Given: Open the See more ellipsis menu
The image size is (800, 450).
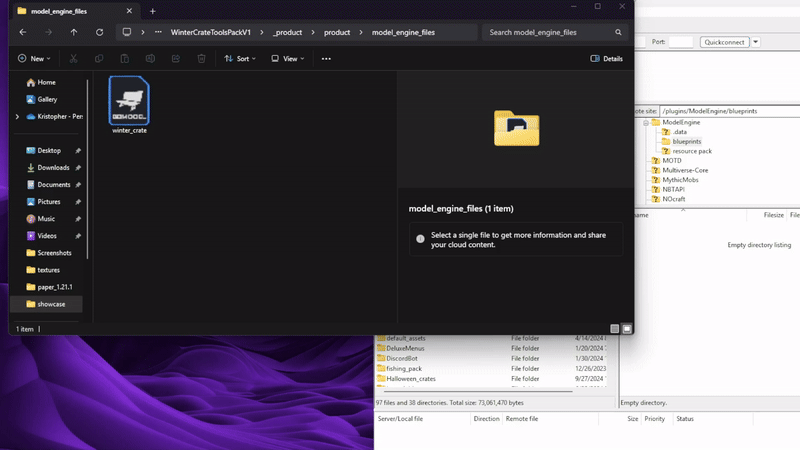Looking at the screenshot, I should [x=326, y=59].
